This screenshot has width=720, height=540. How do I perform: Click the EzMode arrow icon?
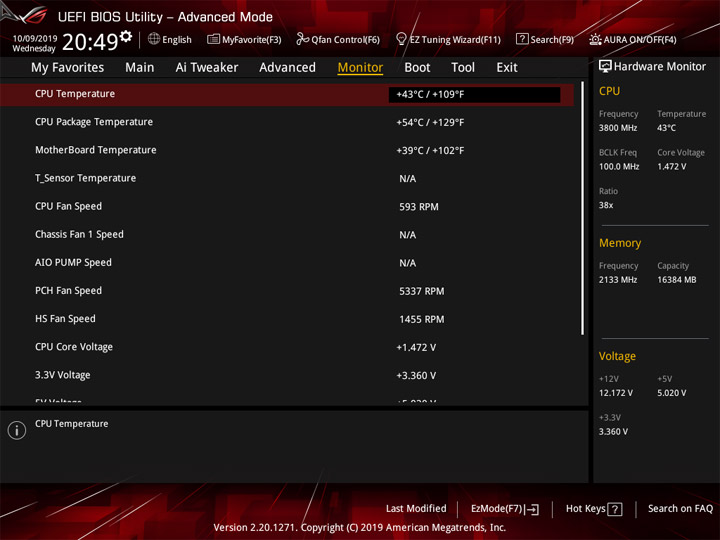point(532,509)
